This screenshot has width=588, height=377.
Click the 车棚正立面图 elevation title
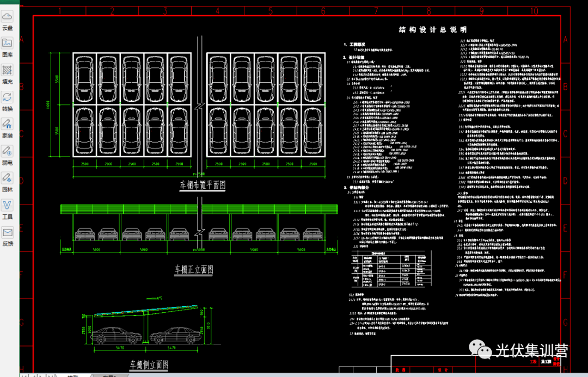[x=193, y=269]
